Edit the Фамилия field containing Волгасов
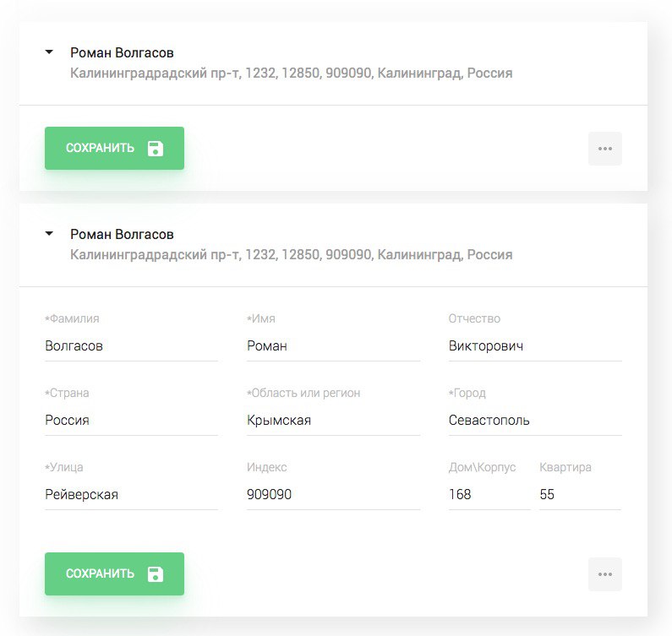The width and height of the screenshot is (672, 636). pyautogui.click(x=131, y=346)
